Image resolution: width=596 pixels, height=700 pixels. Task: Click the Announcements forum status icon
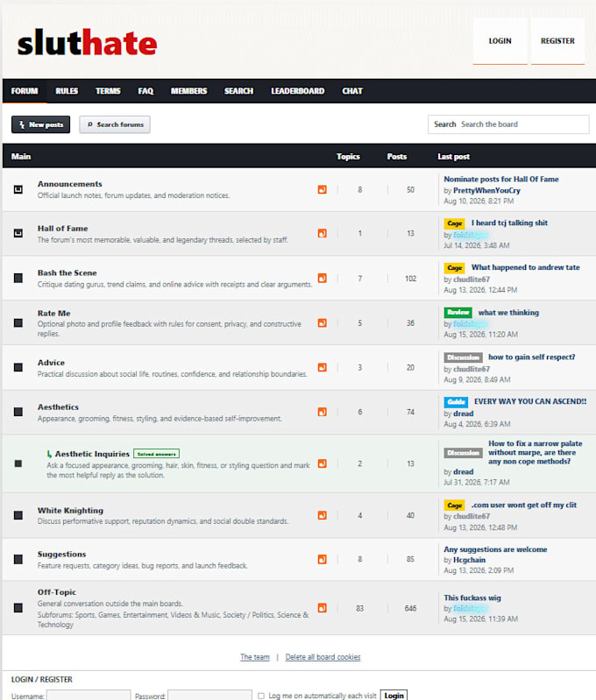(18, 190)
